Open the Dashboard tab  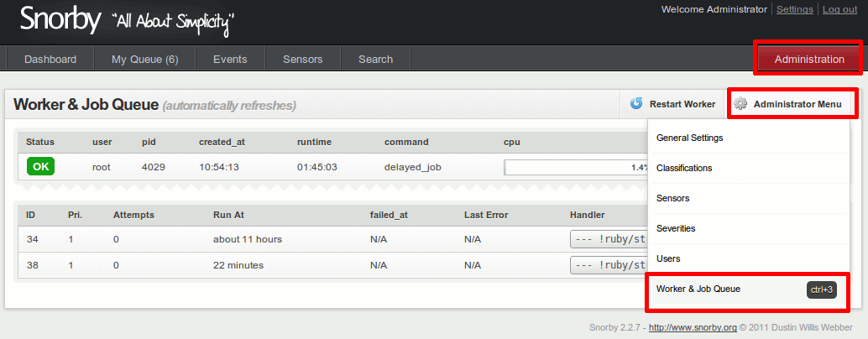(50, 59)
